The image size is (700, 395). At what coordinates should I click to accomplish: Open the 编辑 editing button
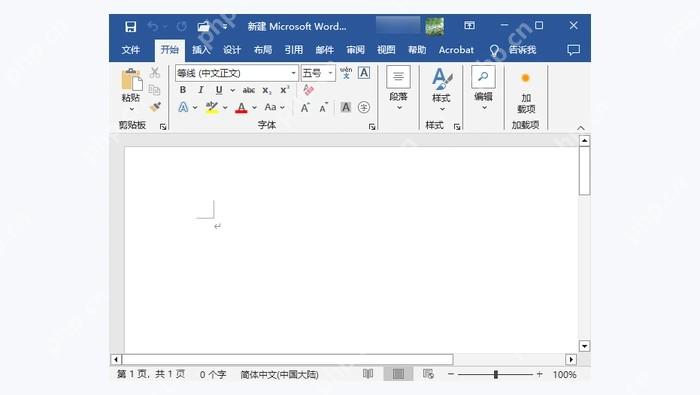point(483,88)
